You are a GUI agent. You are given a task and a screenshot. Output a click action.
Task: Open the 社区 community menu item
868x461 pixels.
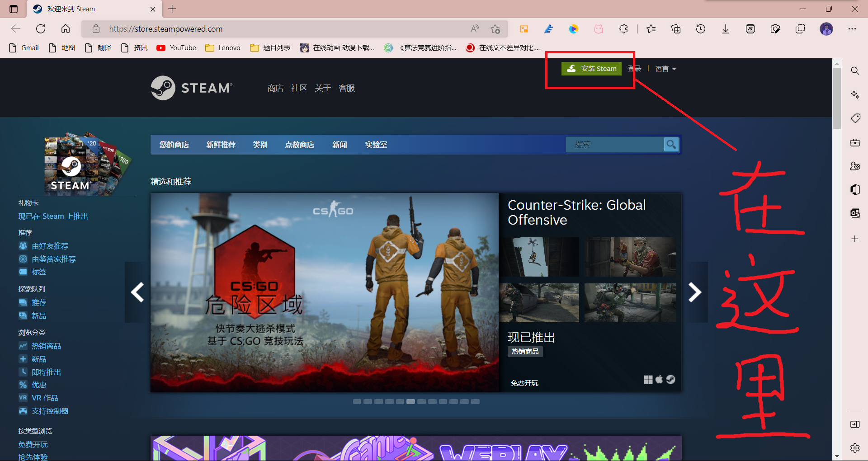[x=299, y=88]
